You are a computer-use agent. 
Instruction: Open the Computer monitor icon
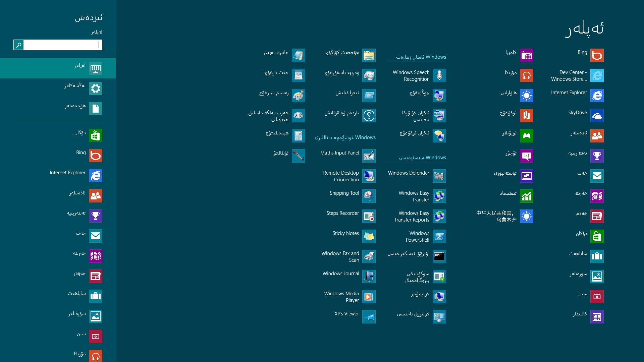point(439,297)
